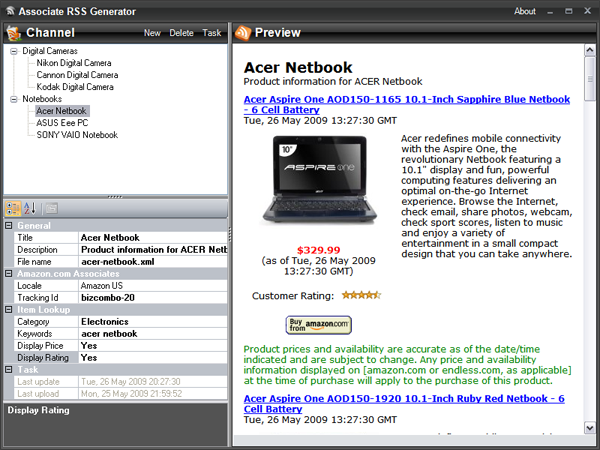
Task: Open the Ruby Red Netbook link
Action: pos(404,404)
